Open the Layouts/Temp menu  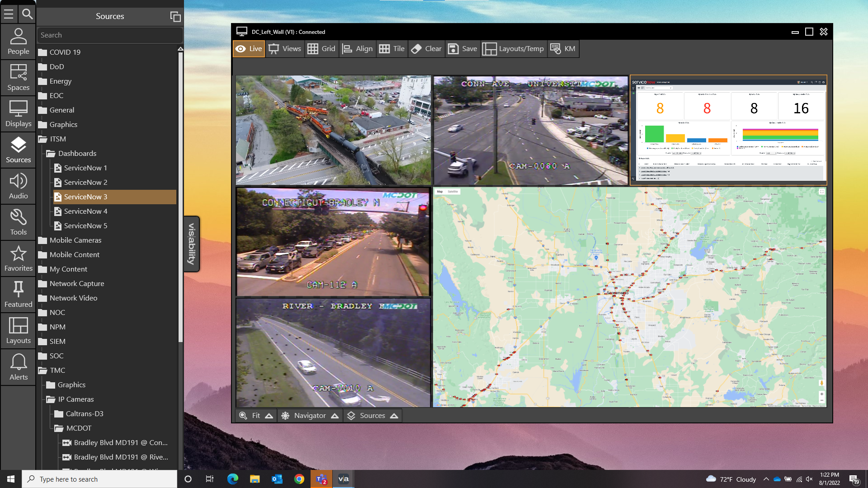[513, 49]
